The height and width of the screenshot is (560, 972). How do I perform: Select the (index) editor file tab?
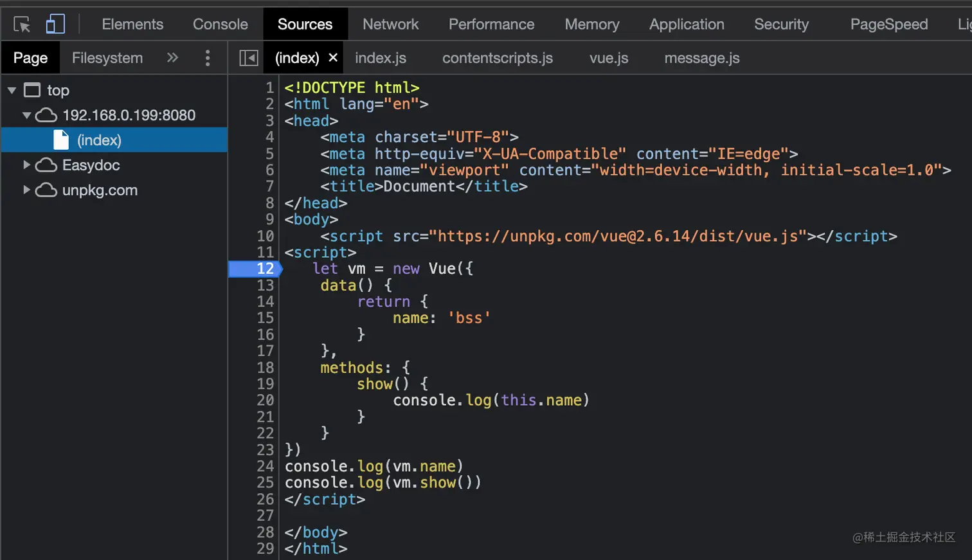pyautogui.click(x=297, y=58)
